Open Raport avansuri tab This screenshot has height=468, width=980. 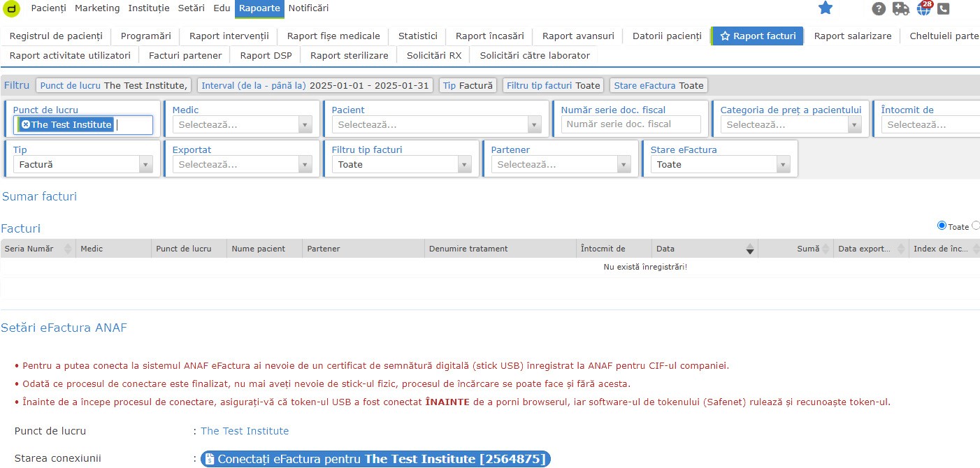578,36
